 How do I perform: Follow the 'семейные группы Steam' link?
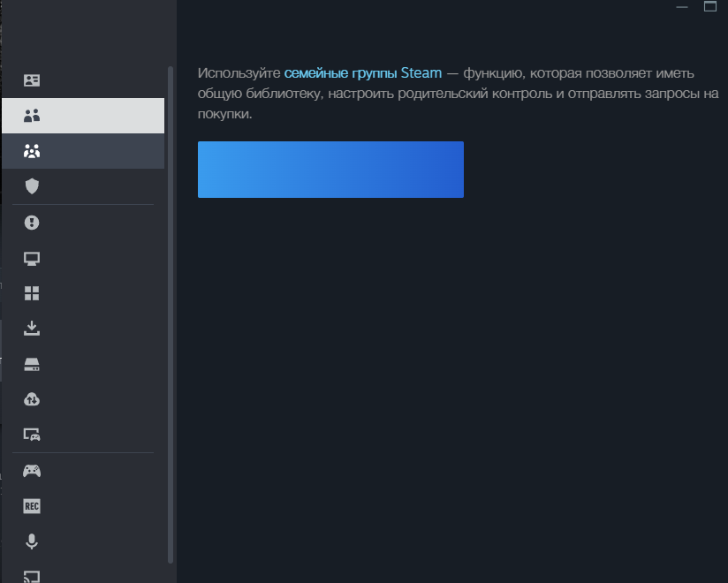362,72
